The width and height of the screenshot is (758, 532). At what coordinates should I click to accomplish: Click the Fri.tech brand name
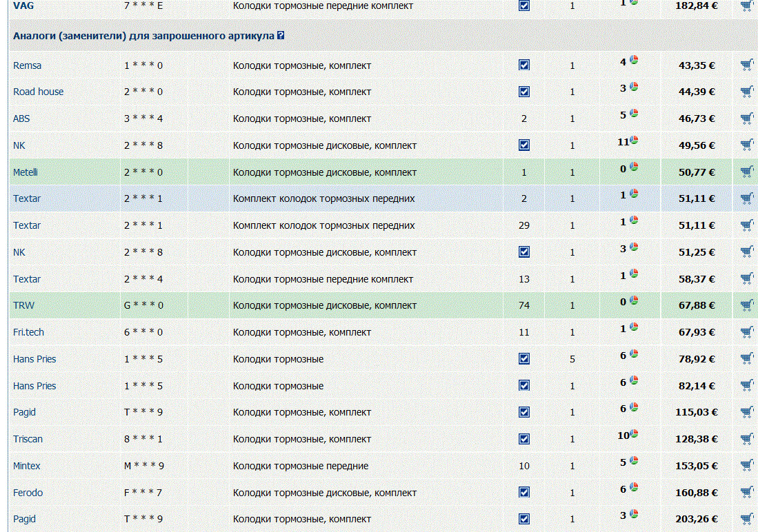click(28, 332)
